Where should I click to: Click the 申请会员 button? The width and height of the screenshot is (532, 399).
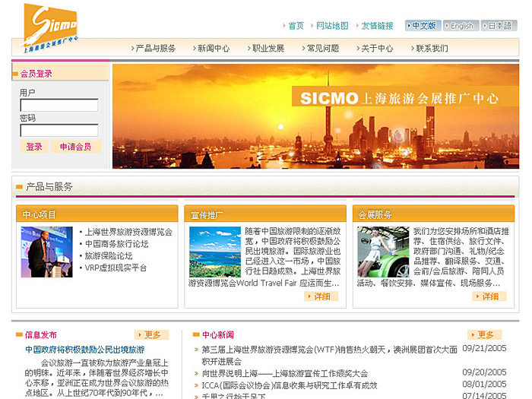click(75, 147)
